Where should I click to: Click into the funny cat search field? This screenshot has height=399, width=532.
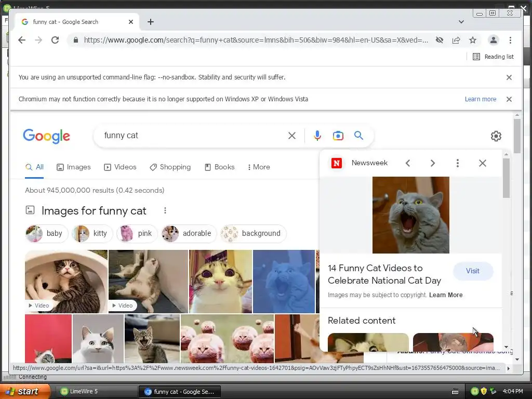[x=193, y=136]
